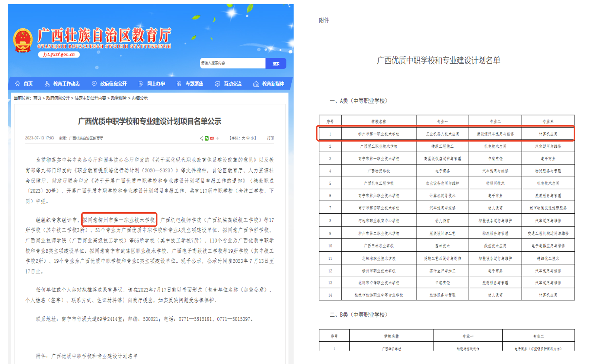Click the cell 河池市职业教育中心学校
This screenshot has width=614, height=364.
click(x=379, y=221)
